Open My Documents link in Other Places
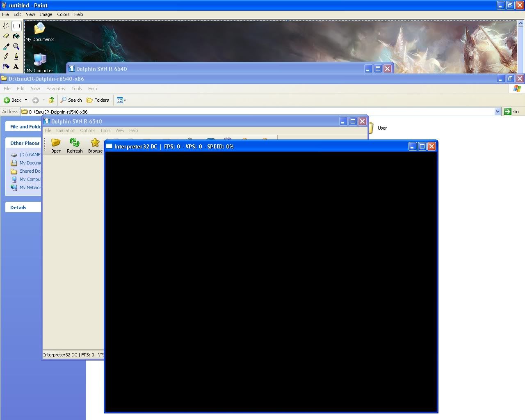 click(x=26, y=163)
